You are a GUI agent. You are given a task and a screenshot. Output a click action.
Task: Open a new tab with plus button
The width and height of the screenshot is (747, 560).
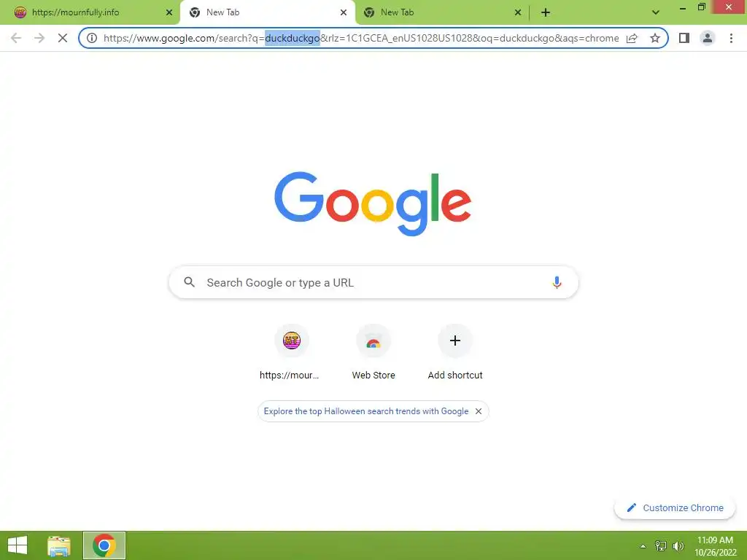[546, 13]
